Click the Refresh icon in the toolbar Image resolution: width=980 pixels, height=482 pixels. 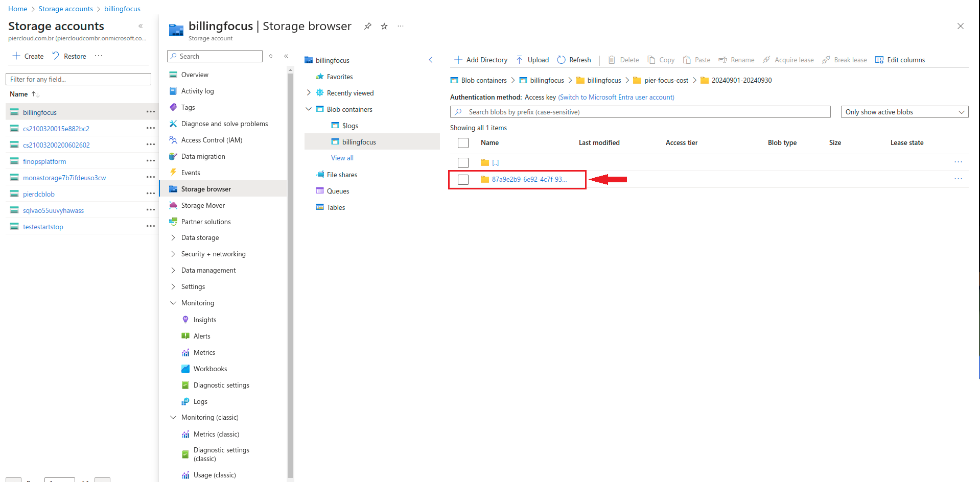(561, 60)
